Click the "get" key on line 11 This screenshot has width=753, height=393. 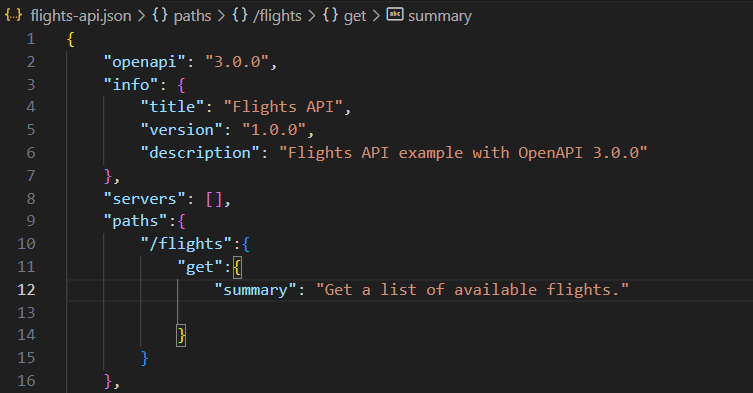pos(200,267)
